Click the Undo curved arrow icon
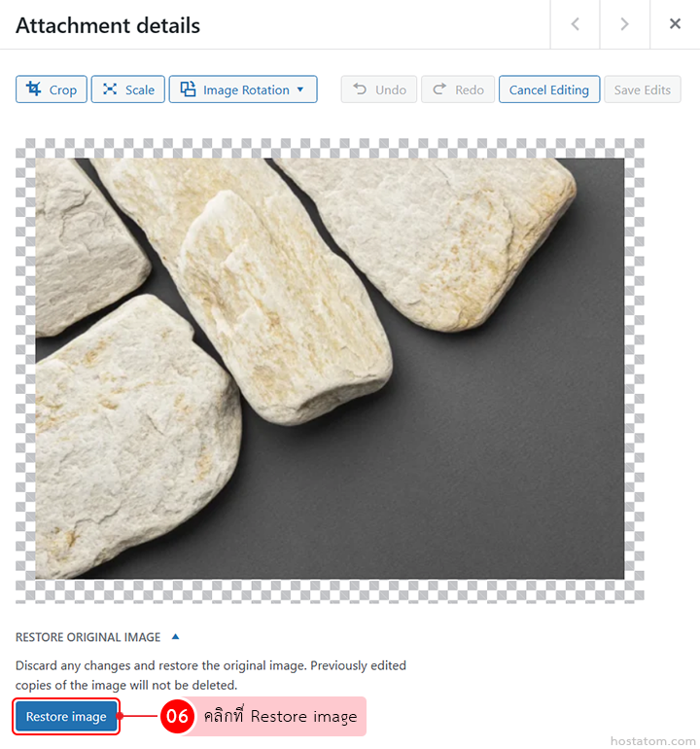 pos(360,89)
